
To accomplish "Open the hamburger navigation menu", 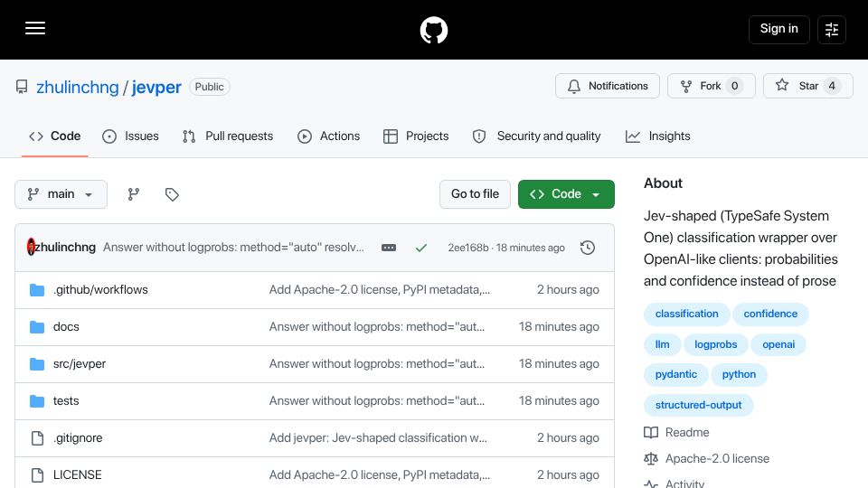I will pyautogui.click(x=35, y=28).
